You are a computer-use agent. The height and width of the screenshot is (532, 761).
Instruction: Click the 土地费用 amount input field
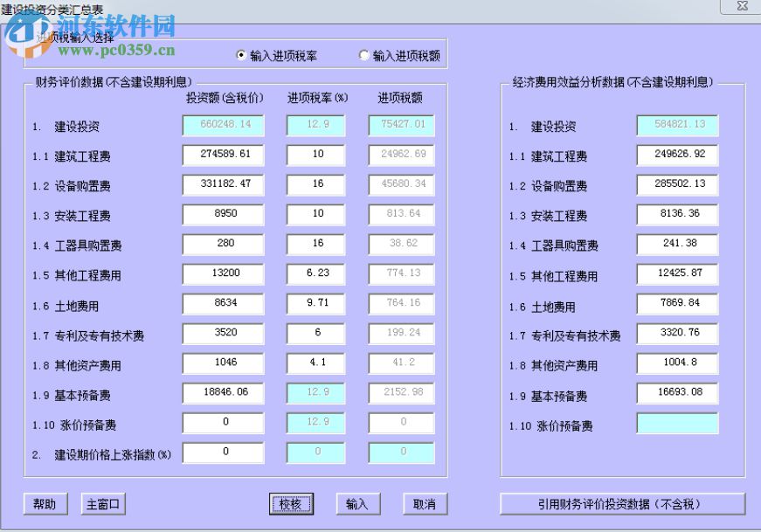point(222,304)
